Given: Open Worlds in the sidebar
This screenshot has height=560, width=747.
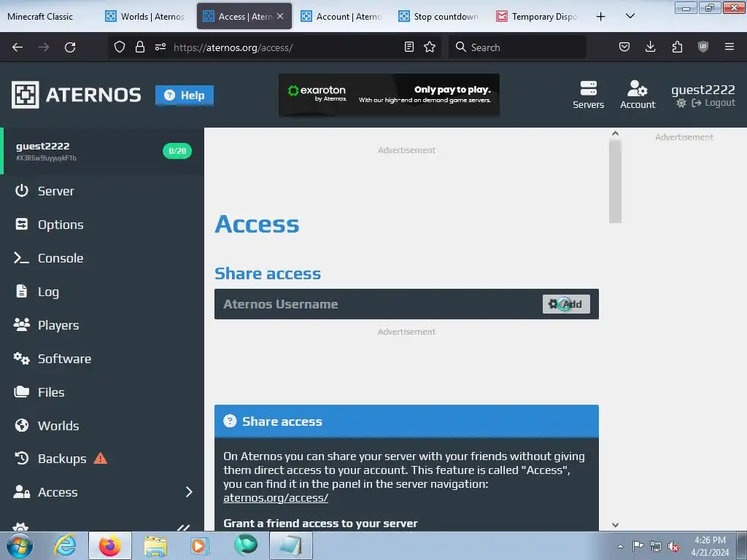Looking at the screenshot, I should point(46,425).
